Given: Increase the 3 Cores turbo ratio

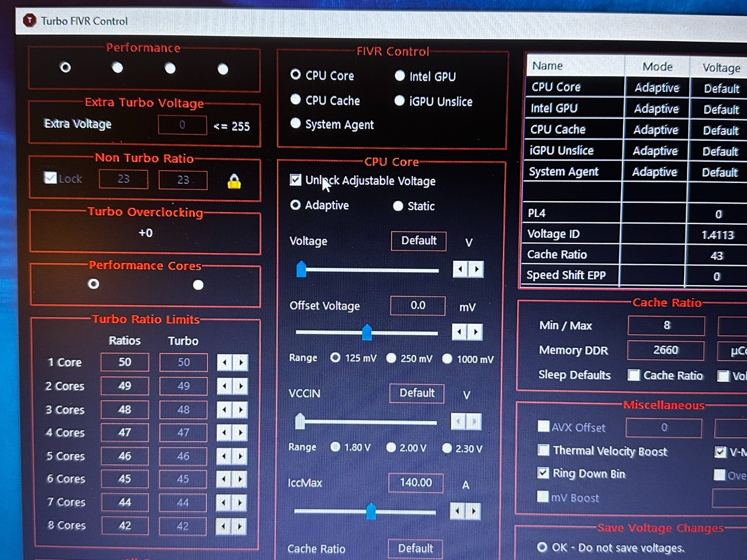Looking at the screenshot, I should (x=240, y=410).
